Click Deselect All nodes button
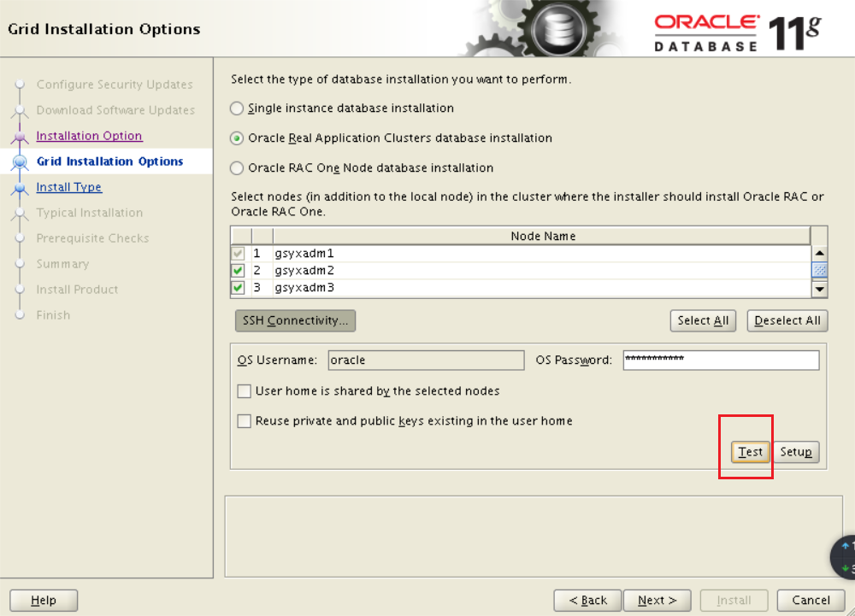Image resolution: width=855 pixels, height=616 pixels. 787,320
